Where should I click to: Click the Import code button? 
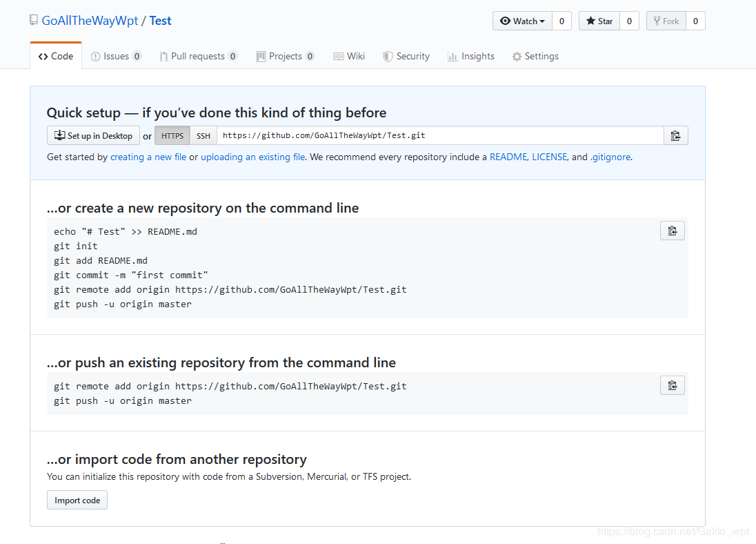pos(77,501)
